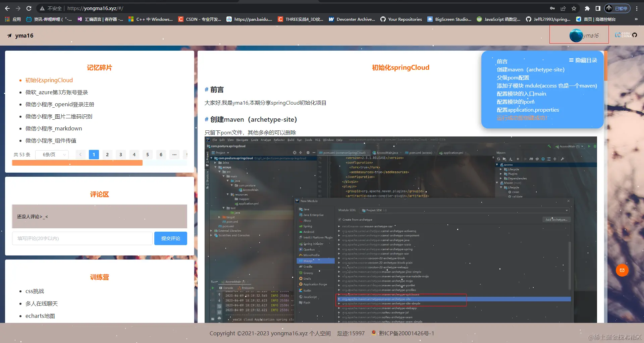Reload the page with the refresh icon
This screenshot has width=644, height=343.
point(30,8)
